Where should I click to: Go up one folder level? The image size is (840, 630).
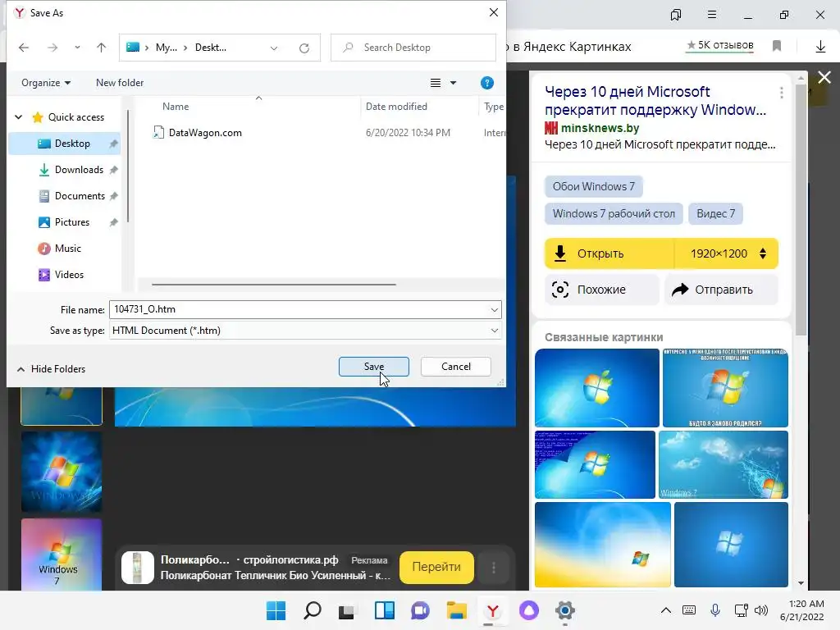(x=101, y=48)
